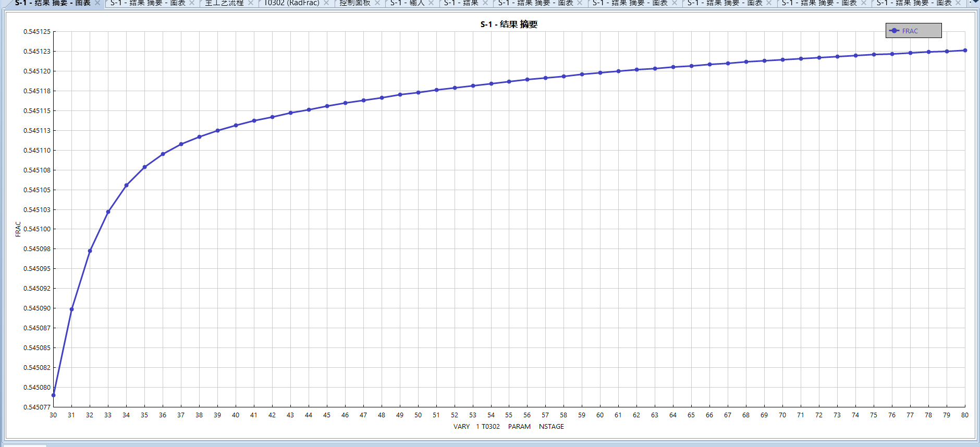Open the T0302 (RadFrac) tab
The image size is (980, 447).
click(x=291, y=3)
